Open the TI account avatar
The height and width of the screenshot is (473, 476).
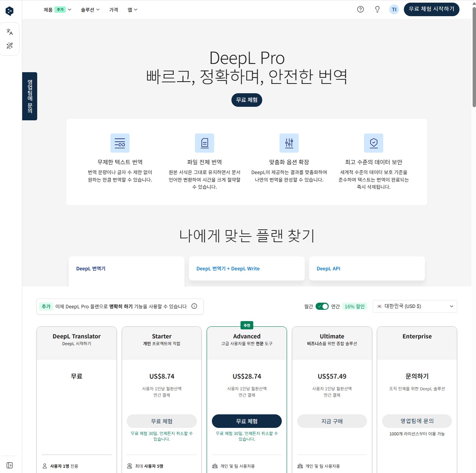click(394, 9)
